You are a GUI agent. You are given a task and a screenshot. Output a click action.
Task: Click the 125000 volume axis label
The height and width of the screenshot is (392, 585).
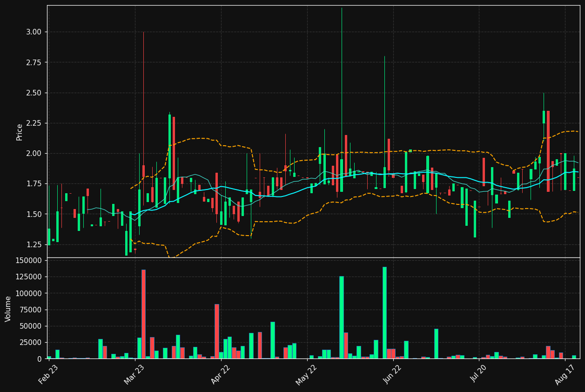coord(29,277)
